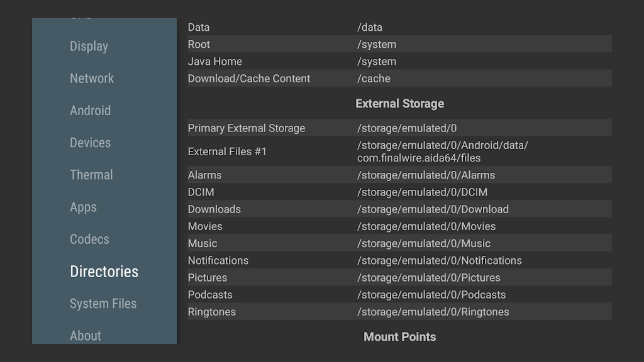Open the Devices sidebar item

90,143
